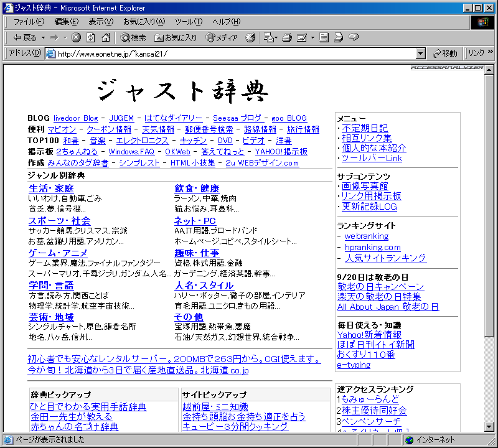Click into the address URL field
This screenshot has height=448, width=498.
[x=236, y=54]
